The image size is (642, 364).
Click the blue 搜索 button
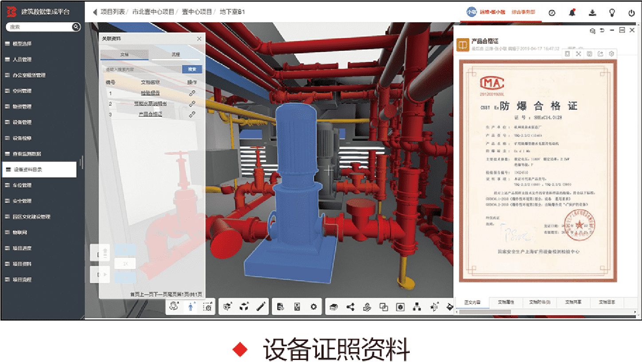[x=192, y=69]
